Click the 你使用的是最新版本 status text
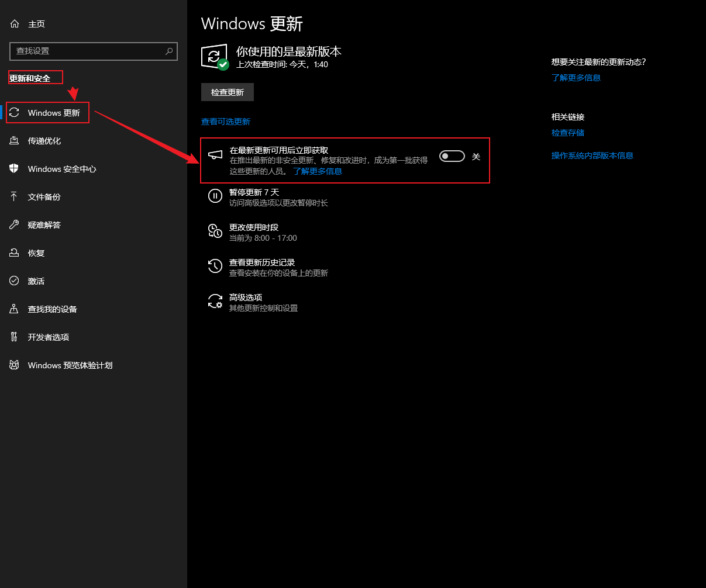Screen dimensions: 706x588 click(288, 51)
